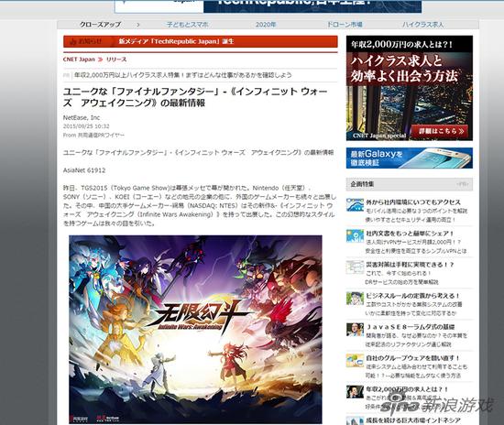Click the TechRepublic top banner ad
Screen dimensions: 504x425
tap(268, 6)
